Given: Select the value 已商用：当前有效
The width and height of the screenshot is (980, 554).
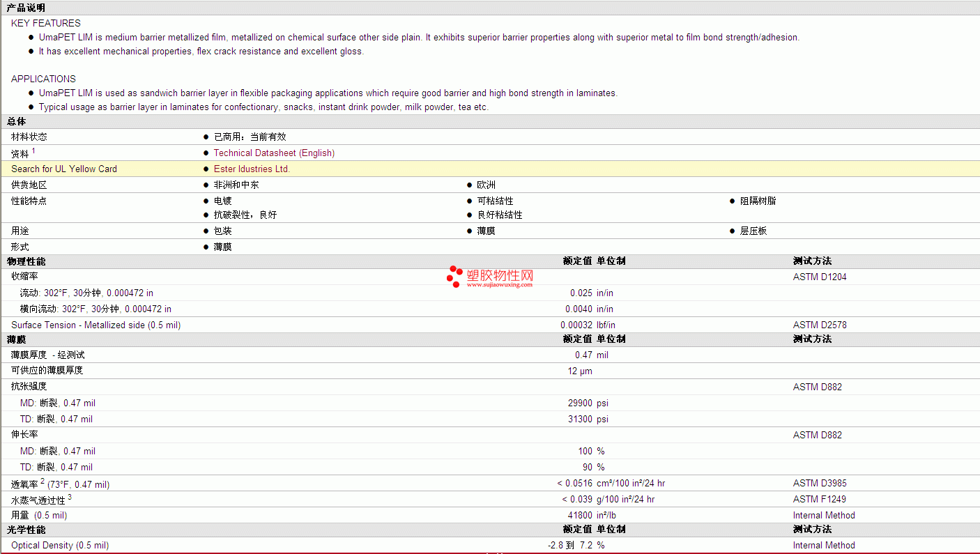Looking at the screenshot, I should point(250,137).
